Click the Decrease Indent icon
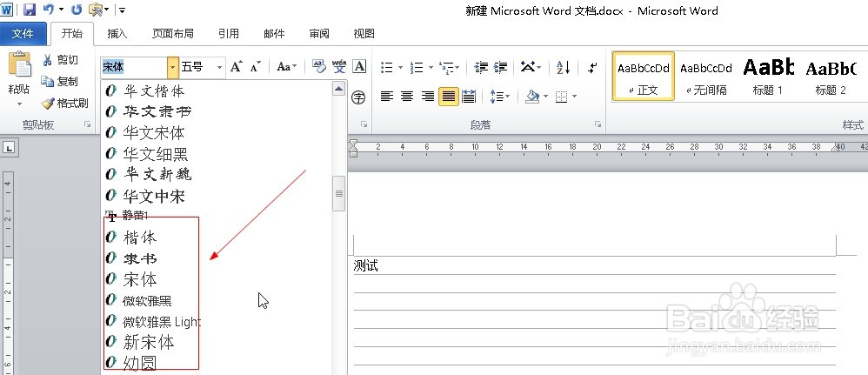868x375 pixels. click(x=481, y=68)
